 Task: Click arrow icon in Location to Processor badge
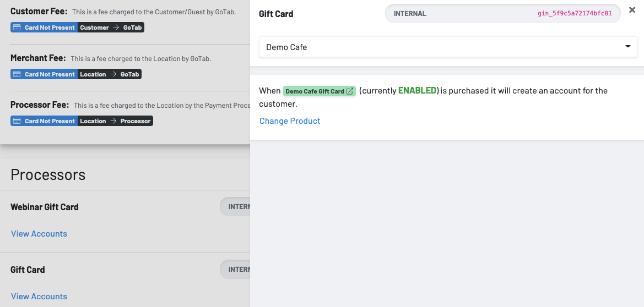click(x=113, y=121)
